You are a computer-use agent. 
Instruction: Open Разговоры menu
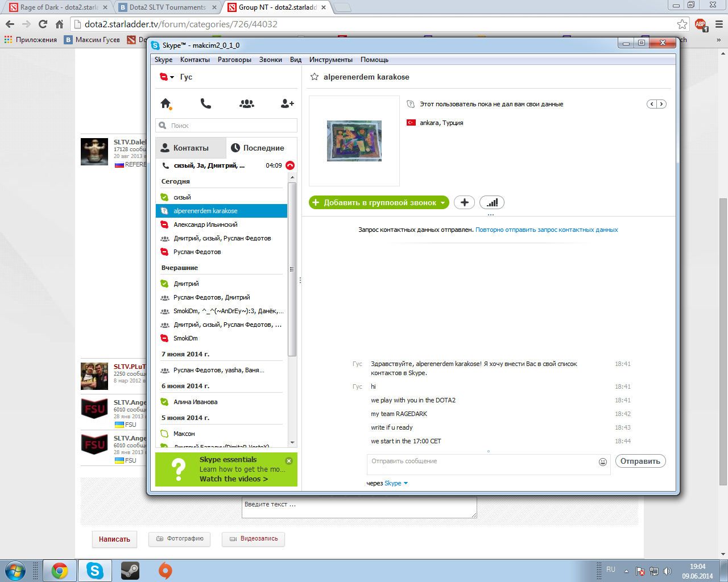click(x=234, y=60)
